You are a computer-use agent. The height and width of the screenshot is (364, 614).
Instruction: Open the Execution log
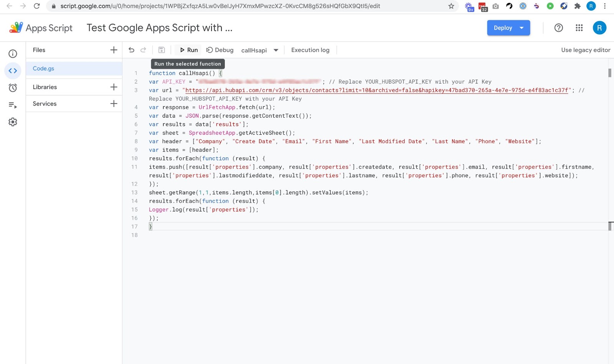(x=310, y=50)
